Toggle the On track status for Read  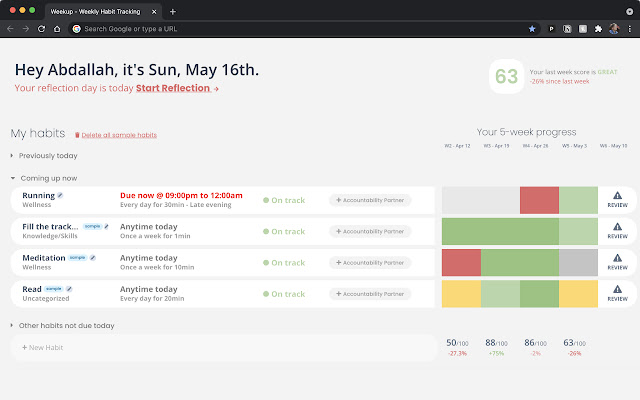[283, 294]
